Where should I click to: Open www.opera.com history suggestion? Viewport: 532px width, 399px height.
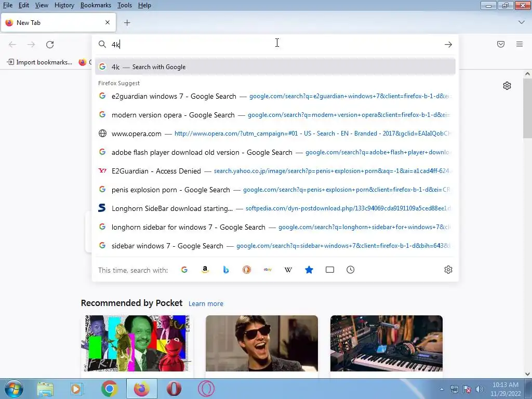(x=275, y=134)
